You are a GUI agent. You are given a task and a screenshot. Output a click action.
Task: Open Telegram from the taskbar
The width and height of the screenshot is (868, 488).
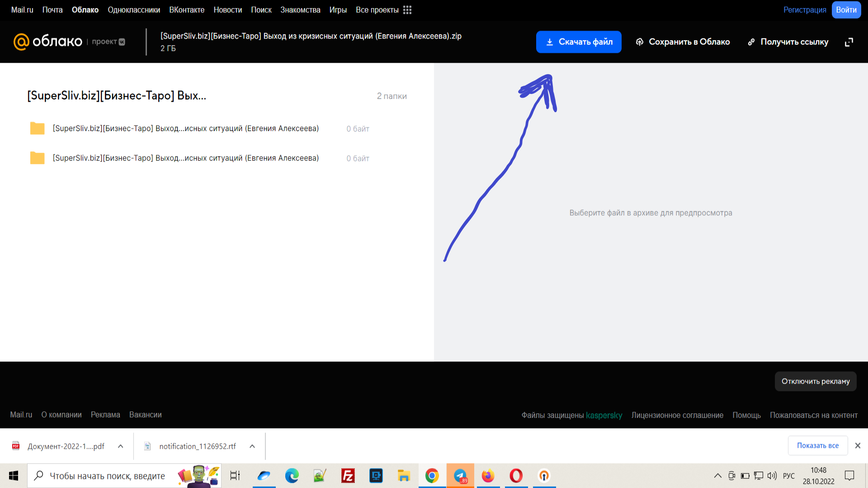tap(460, 476)
